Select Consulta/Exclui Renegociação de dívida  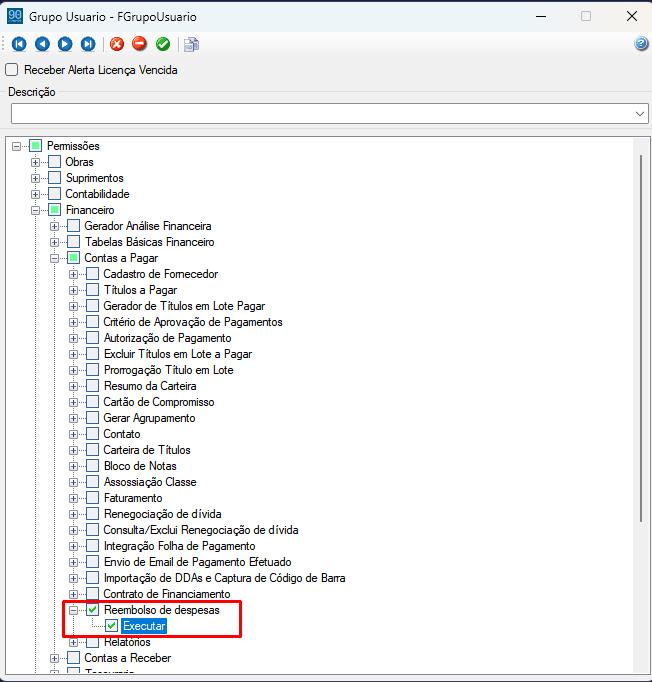pyautogui.click(x=201, y=530)
